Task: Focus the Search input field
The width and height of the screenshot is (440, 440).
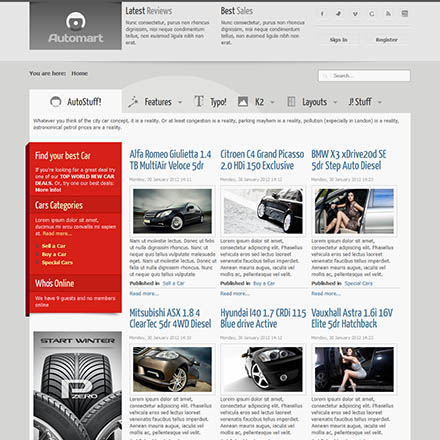Action: click(x=364, y=76)
